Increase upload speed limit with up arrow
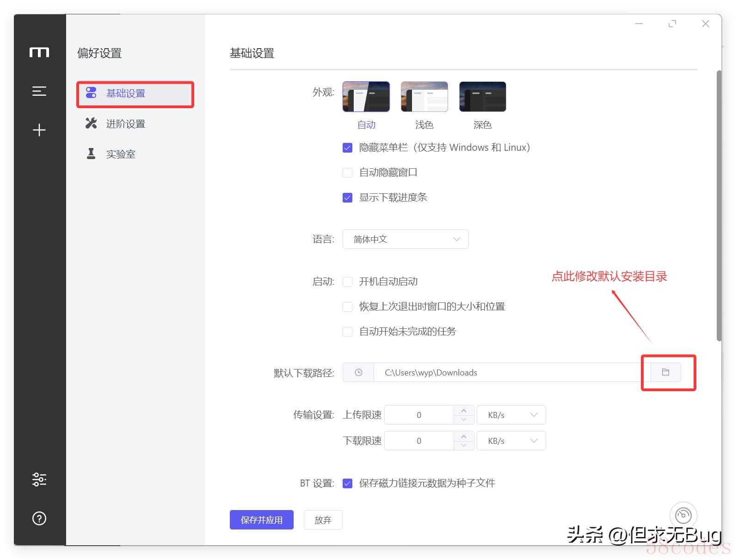Viewport: 738px width, 560px height. 464,410
